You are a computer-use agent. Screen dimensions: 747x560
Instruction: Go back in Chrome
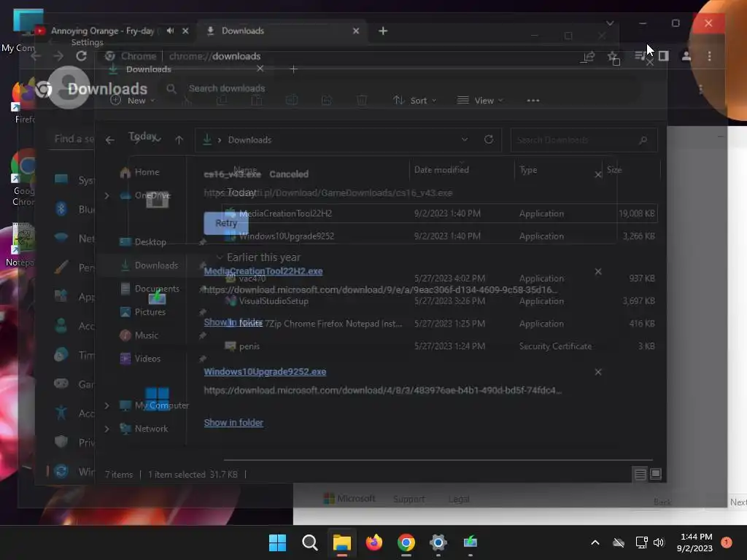click(x=36, y=56)
